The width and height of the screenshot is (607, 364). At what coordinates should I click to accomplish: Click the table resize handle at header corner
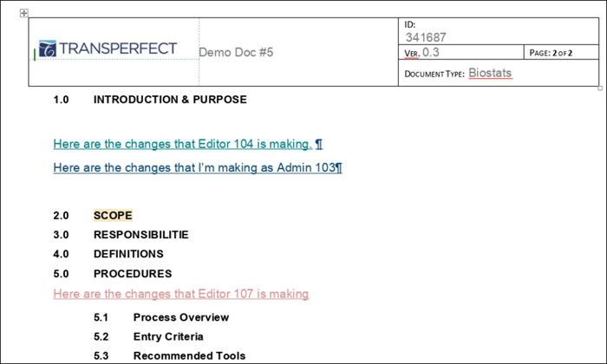tap(601, 88)
